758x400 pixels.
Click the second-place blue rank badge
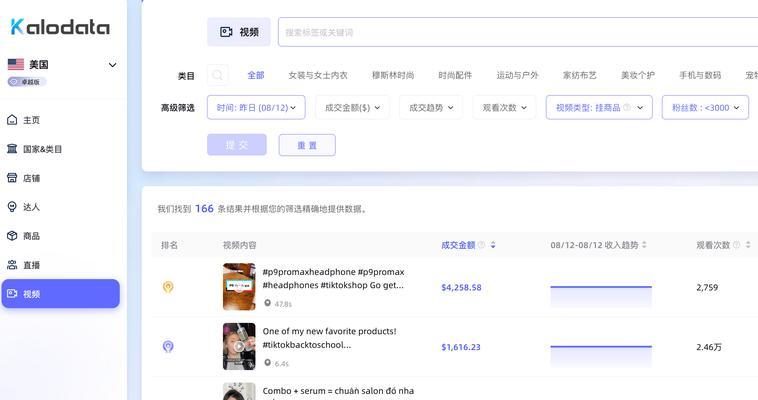[x=168, y=347]
